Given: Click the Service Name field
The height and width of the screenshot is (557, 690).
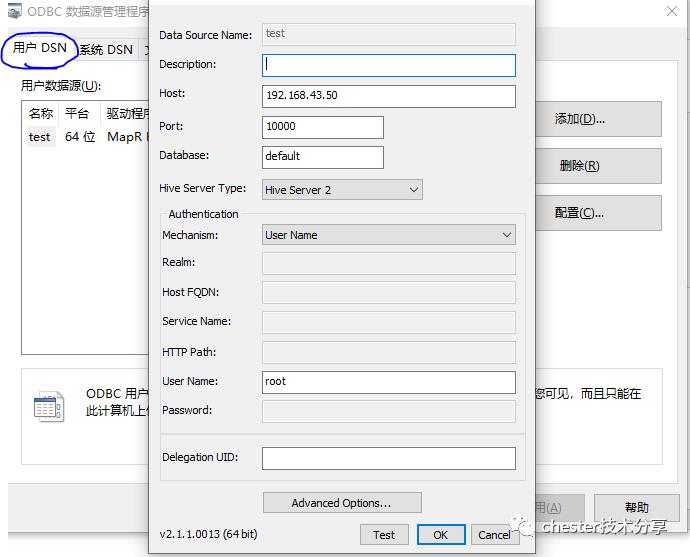Looking at the screenshot, I should tap(389, 322).
